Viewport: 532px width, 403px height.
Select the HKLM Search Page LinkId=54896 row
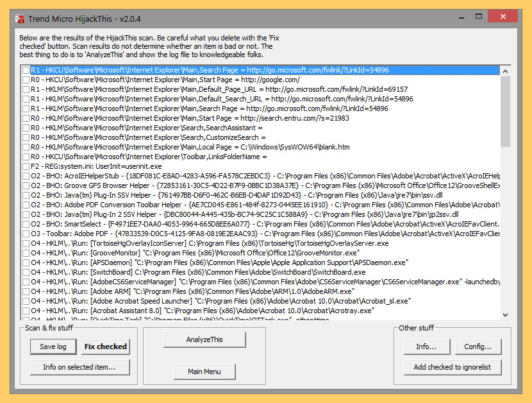[261, 108]
